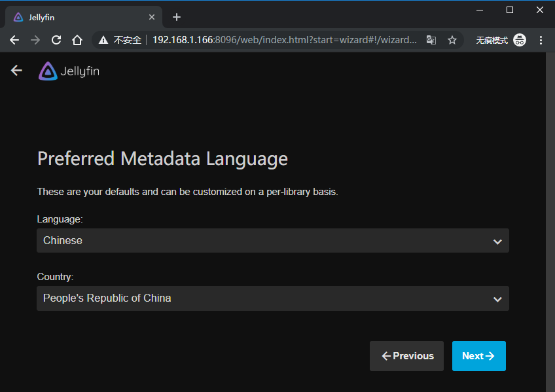The width and height of the screenshot is (555, 392).
Task: Click Next to continue wizard
Action: 478,356
